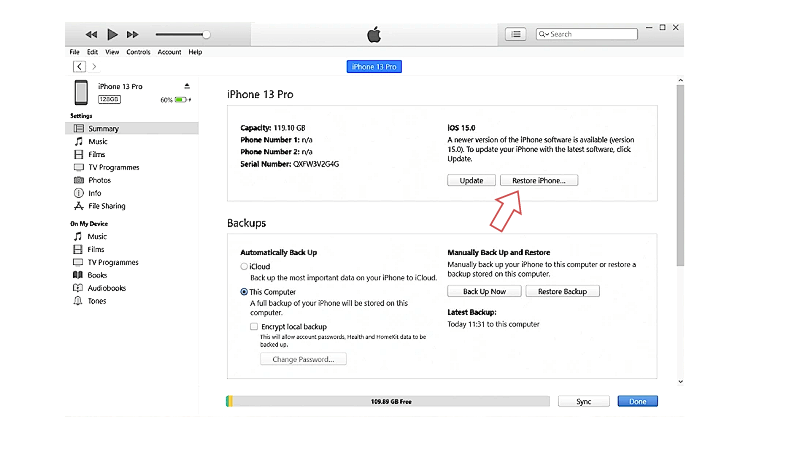The height and width of the screenshot is (450, 800).
Task: Click the Restore iPhone... button
Action: pyautogui.click(x=538, y=181)
